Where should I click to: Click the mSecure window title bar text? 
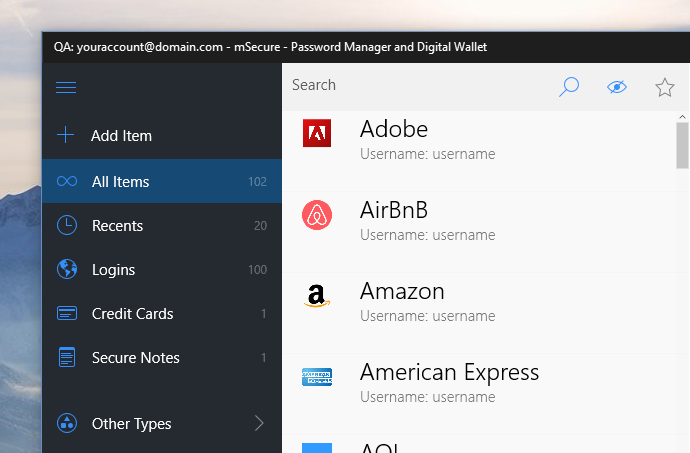tap(270, 47)
